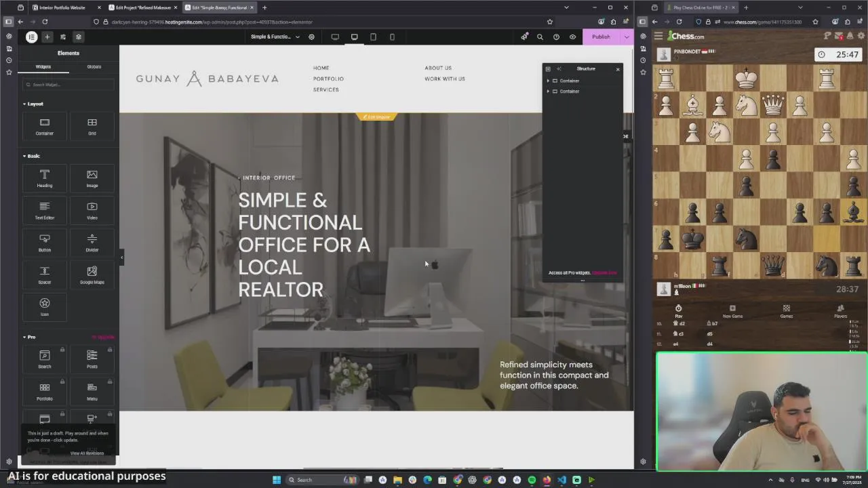Open the Simple & Functio... document dropdown
Screen dimensions: 868x488
(x=275, y=37)
